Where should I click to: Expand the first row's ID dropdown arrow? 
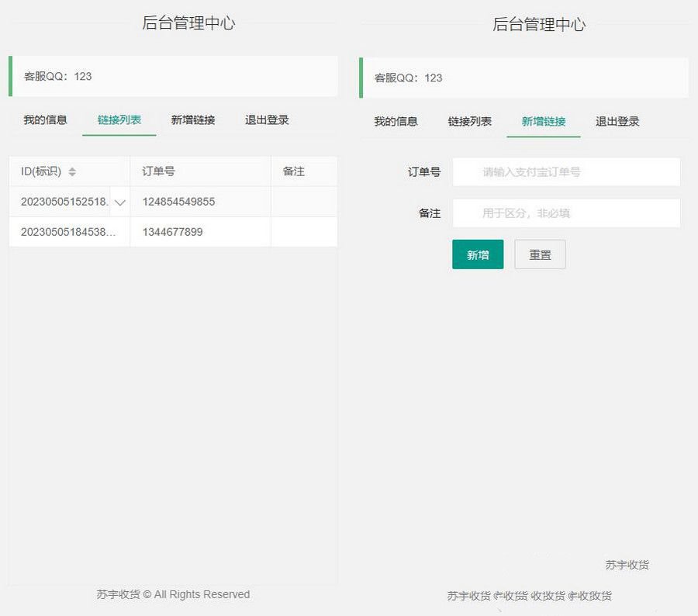[x=120, y=201]
